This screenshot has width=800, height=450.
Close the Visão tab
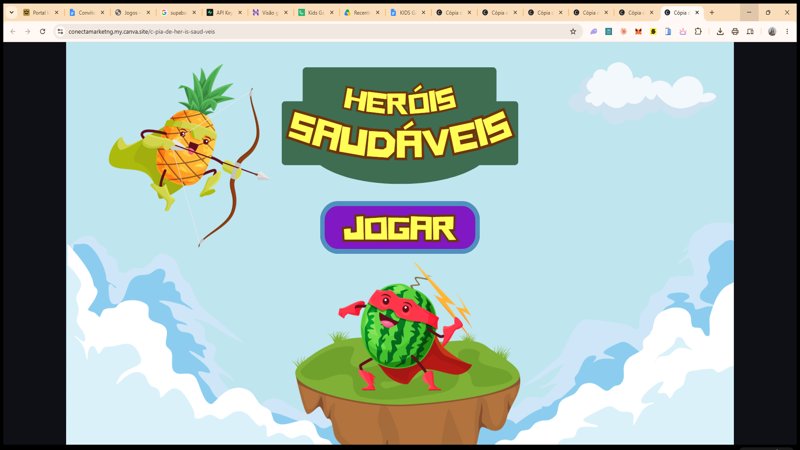coord(286,12)
